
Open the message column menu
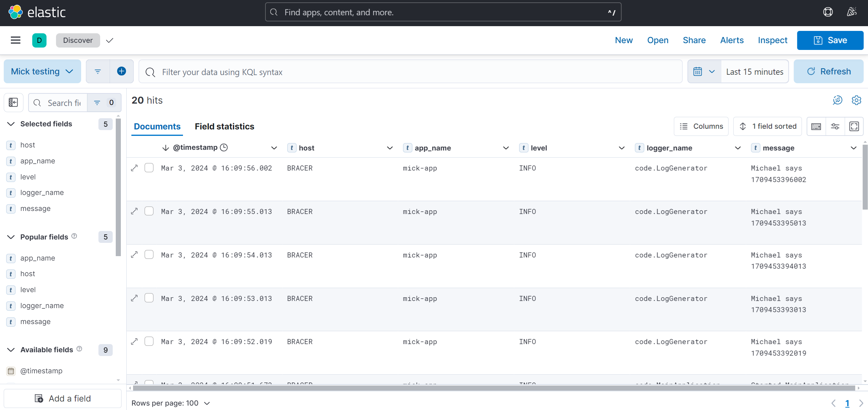(853, 148)
